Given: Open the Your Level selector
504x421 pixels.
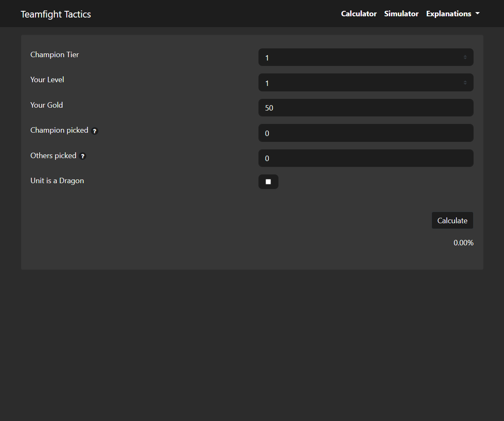Looking at the screenshot, I should [x=366, y=82].
